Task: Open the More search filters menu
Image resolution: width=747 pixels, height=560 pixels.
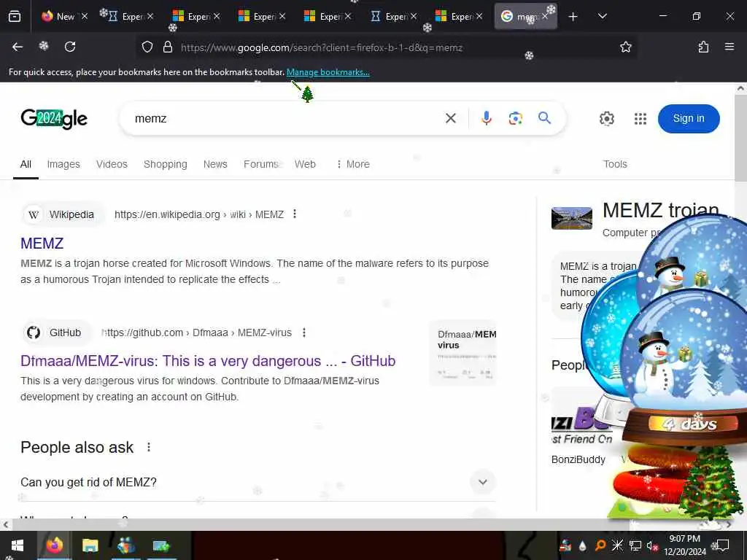Action: (352, 164)
